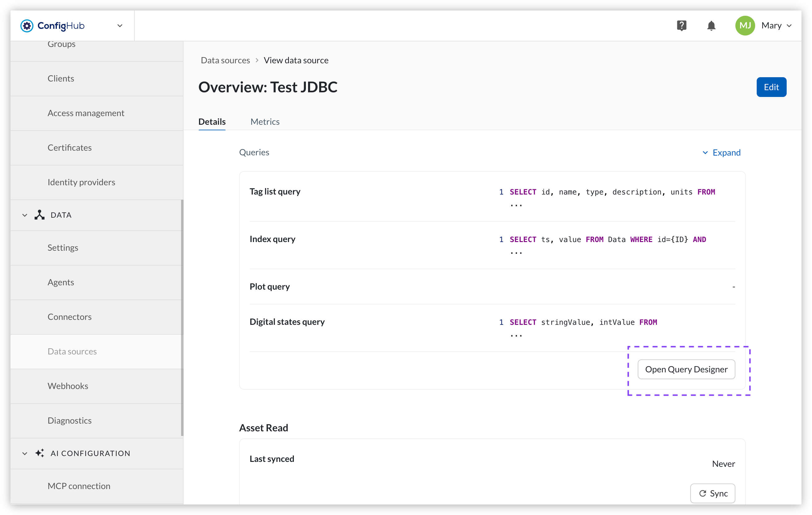Collapse the AI CONFIGURATION section chevron
Viewport: 812px width, 515px height.
25,453
